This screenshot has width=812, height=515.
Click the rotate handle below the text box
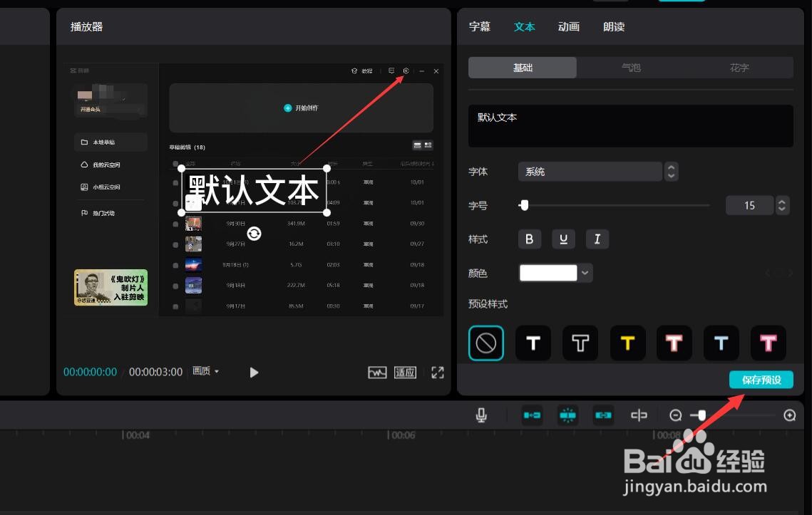point(255,234)
